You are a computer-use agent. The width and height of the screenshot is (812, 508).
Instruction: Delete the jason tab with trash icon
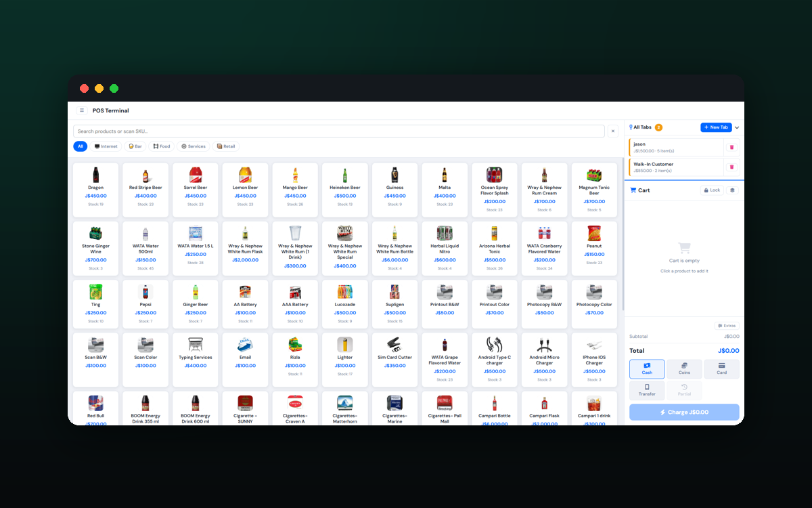coord(731,147)
